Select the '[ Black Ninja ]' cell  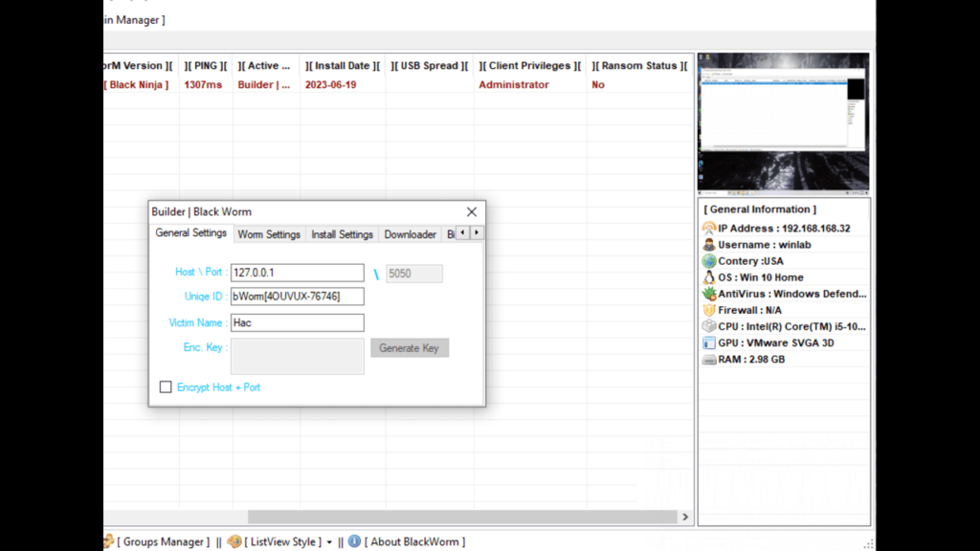(x=136, y=84)
